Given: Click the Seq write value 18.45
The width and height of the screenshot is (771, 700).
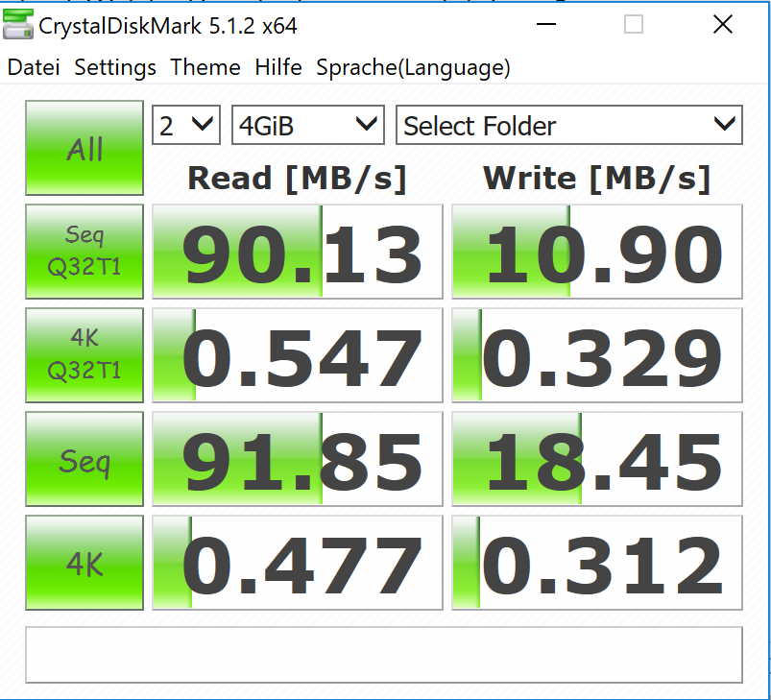Looking at the screenshot, I should coord(597,459).
